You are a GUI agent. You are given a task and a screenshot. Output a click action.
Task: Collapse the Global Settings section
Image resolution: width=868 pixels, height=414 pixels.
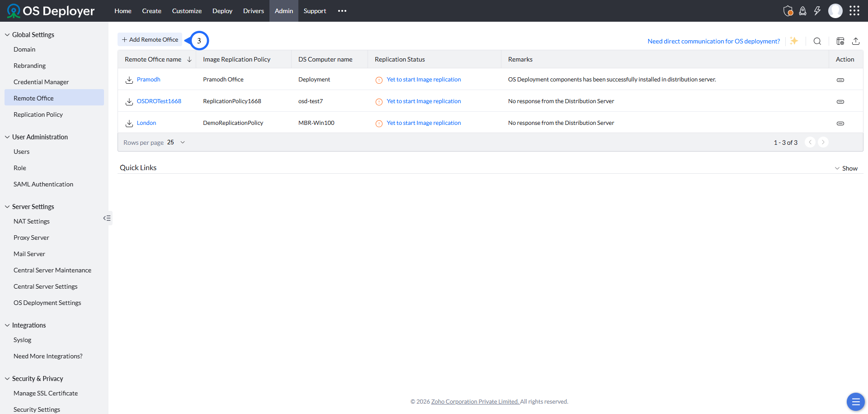[x=6, y=34]
